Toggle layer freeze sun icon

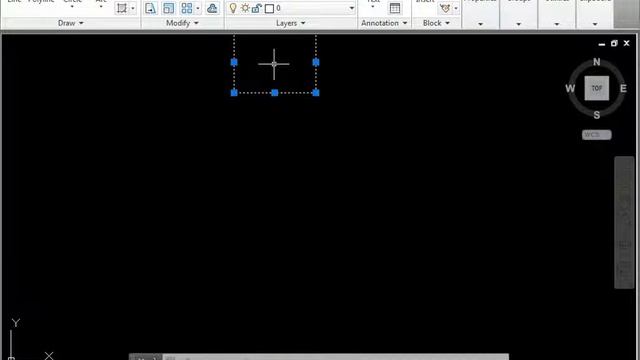click(x=245, y=8)
